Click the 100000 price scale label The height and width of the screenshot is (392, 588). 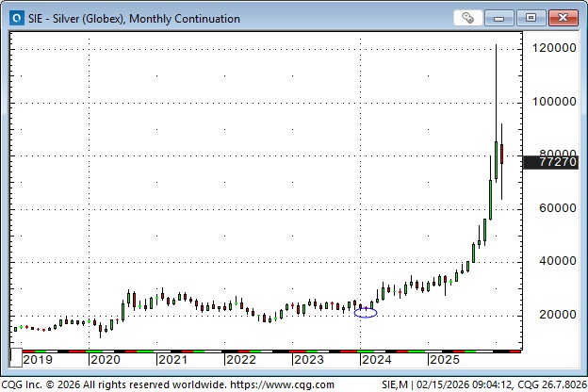554,102
